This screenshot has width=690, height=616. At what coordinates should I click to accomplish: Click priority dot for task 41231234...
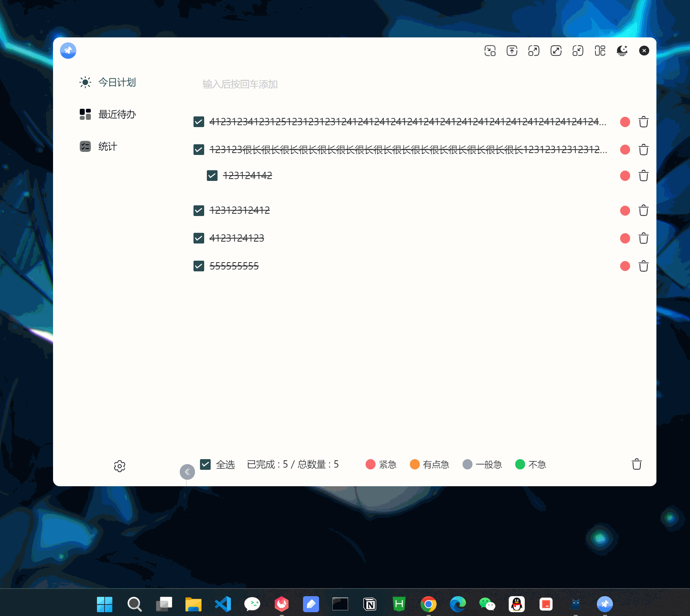tap(625, 122)
